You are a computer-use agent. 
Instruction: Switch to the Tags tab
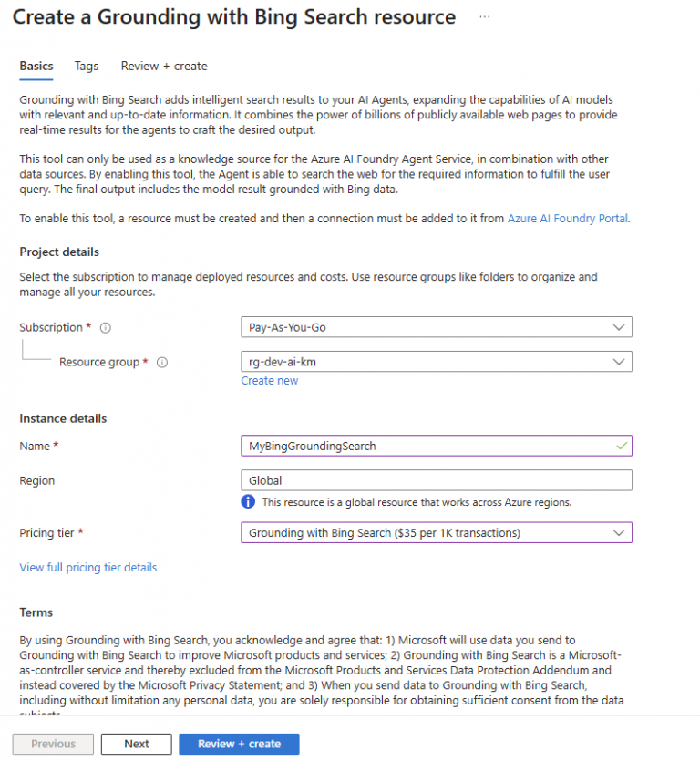pyautogui.click(x=86, y=66)
